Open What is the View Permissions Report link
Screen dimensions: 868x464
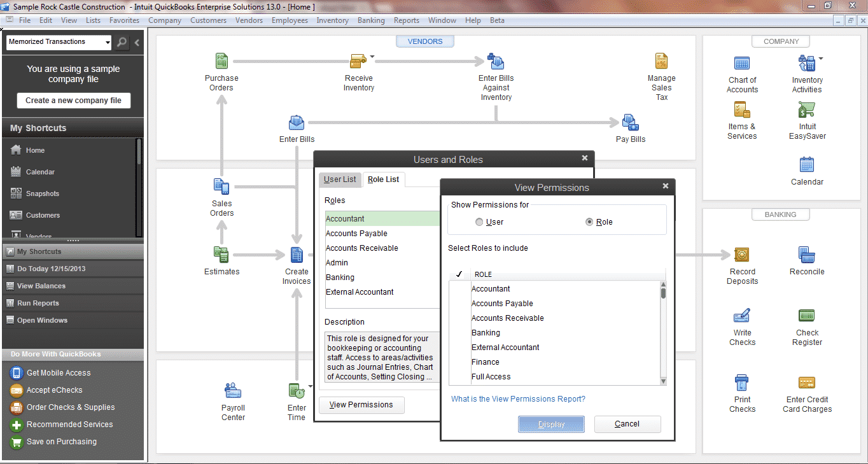518,399
